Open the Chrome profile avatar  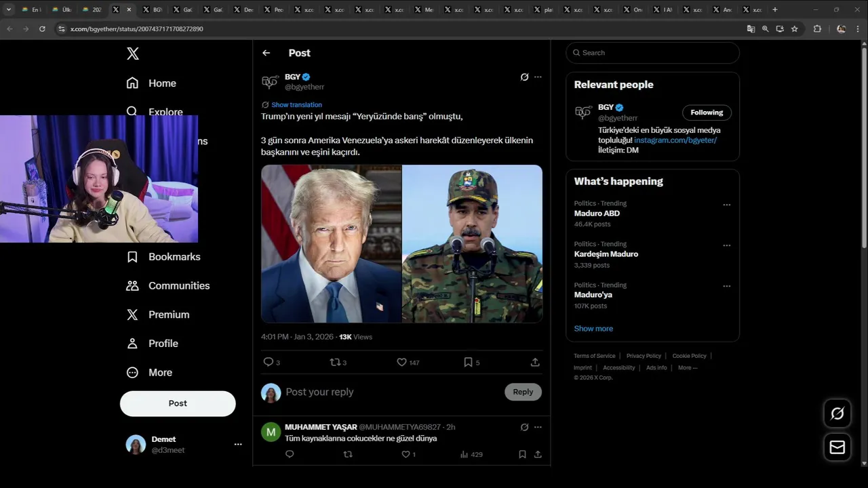[x=842, y=29]
